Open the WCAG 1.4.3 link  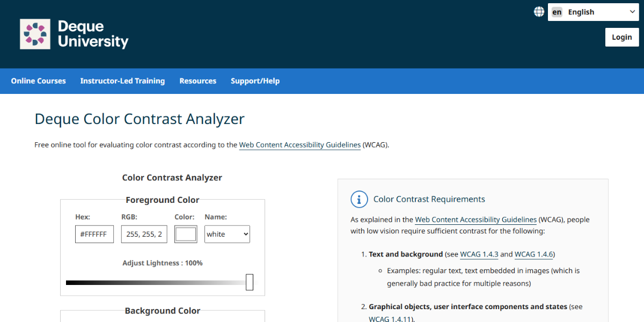(x=479, y=254)
